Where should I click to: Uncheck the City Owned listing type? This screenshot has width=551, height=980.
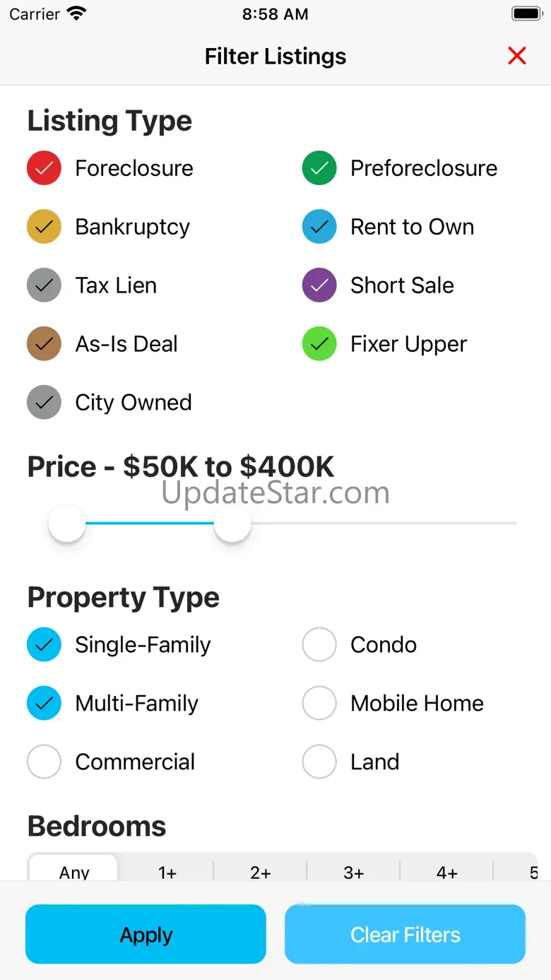coord(44,403)
